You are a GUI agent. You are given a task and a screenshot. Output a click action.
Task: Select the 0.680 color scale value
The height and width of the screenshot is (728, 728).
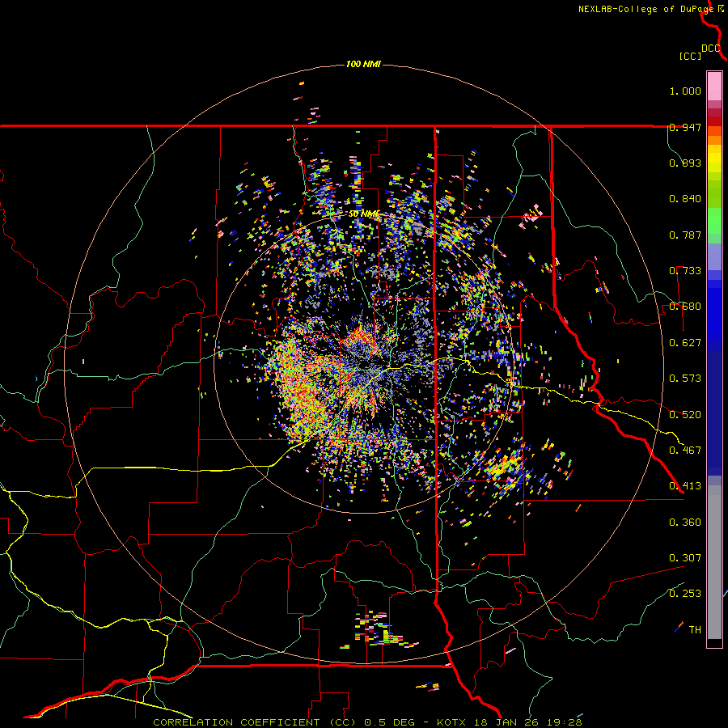685,307
